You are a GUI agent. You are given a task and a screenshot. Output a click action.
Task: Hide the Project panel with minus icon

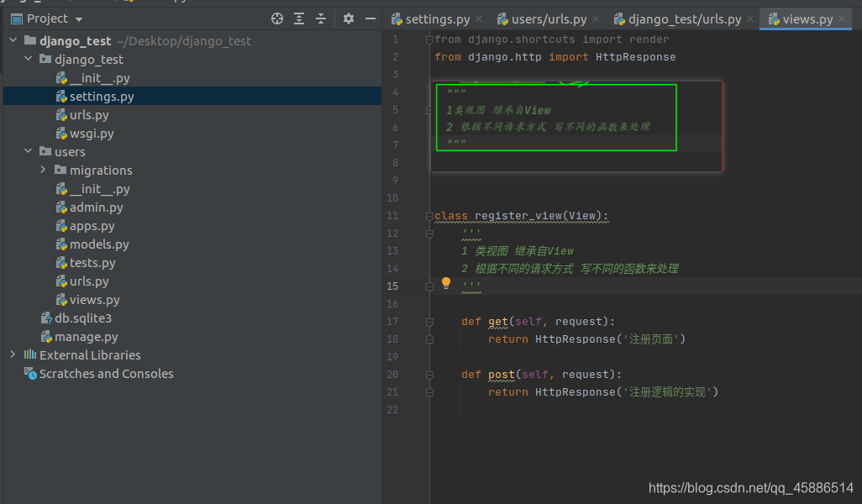(371, 18)
